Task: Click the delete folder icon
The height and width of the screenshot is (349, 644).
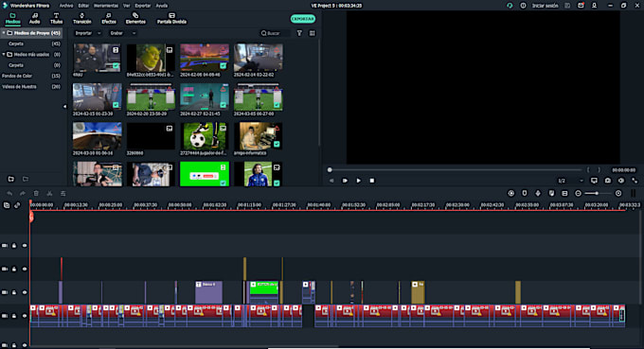Action: pyautogui.click(x=26, y=179)
